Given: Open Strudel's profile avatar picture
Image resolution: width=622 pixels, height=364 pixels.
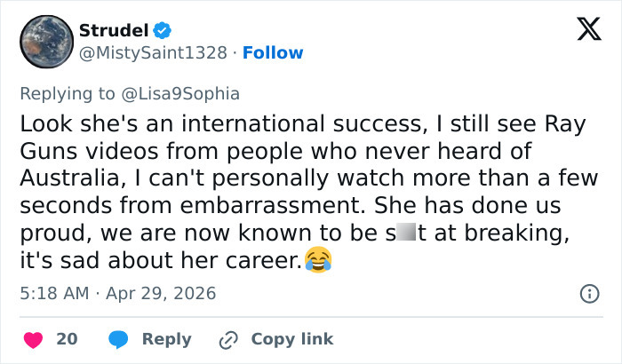Looking at the screenshot, I should 46,42.
